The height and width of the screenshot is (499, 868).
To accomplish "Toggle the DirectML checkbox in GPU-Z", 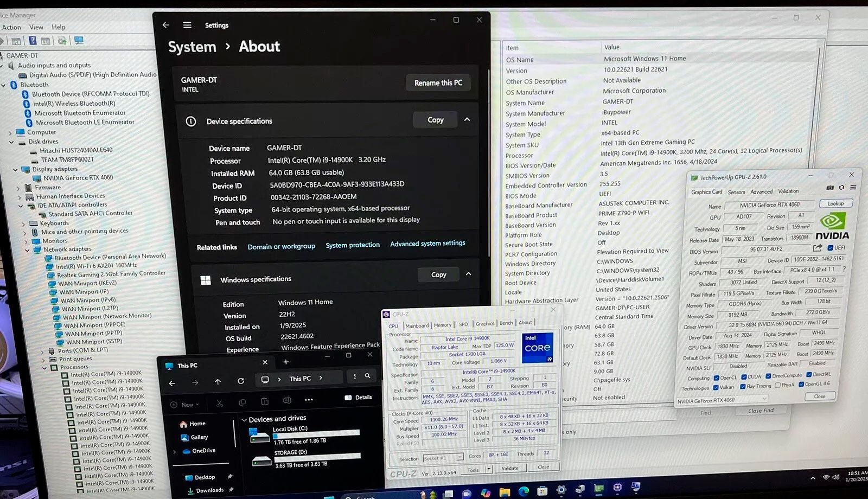I will (x=809, y=374).
